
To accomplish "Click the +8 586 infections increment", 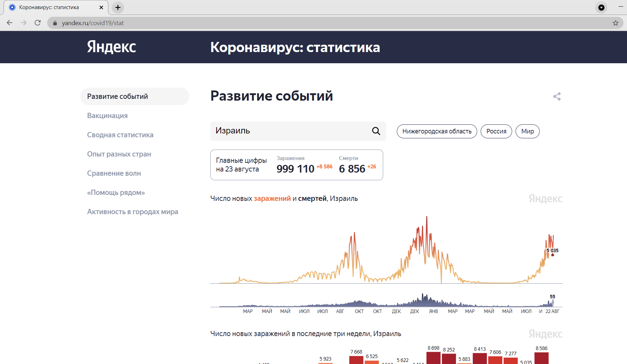I will click(x=325, y=167).
